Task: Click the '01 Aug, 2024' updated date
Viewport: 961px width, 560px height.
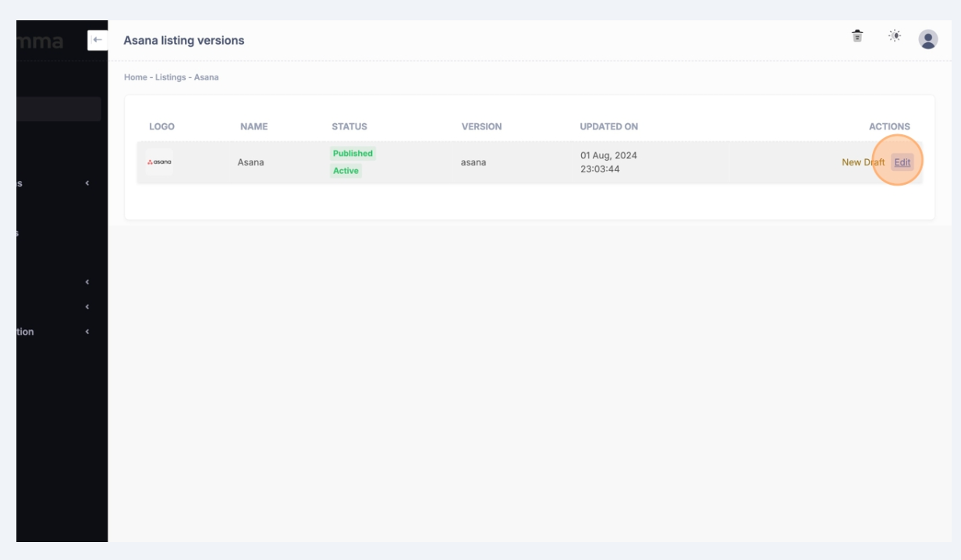Action: (x=608, y=155)
